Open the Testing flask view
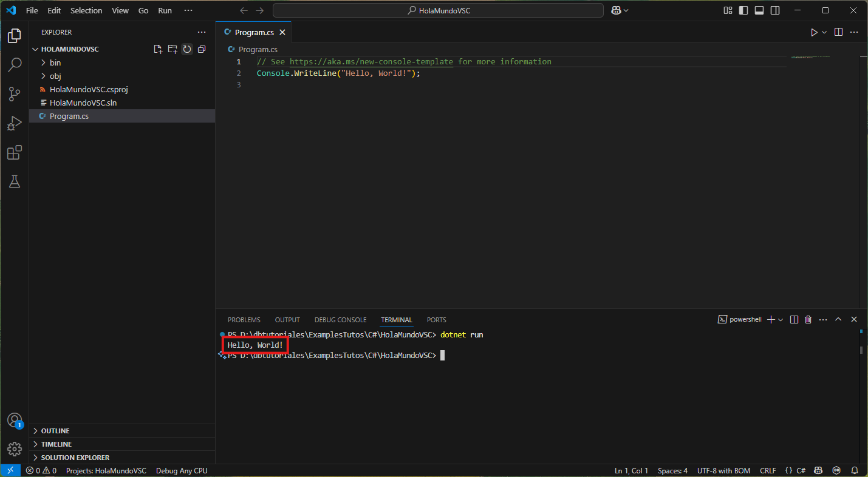868x477 pixels. click(x=15, y=181)
